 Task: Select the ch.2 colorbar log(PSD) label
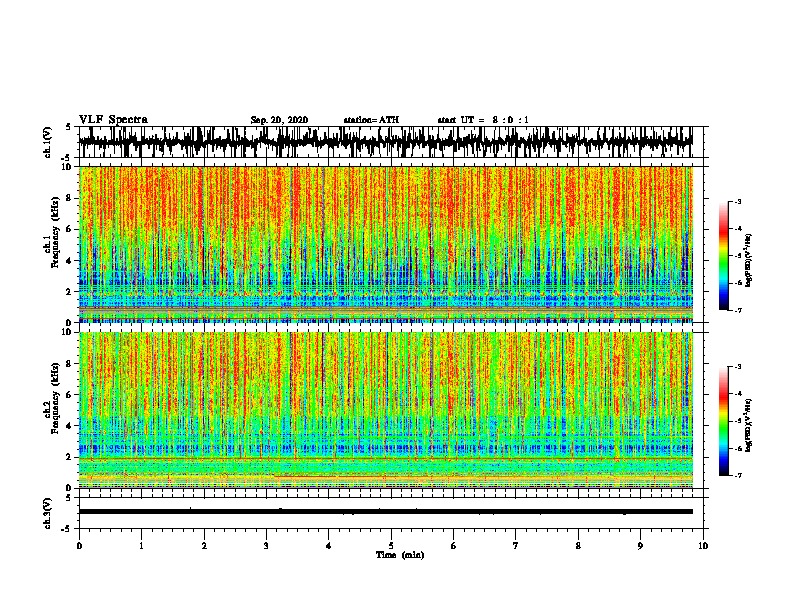click(x=749, y=425)
